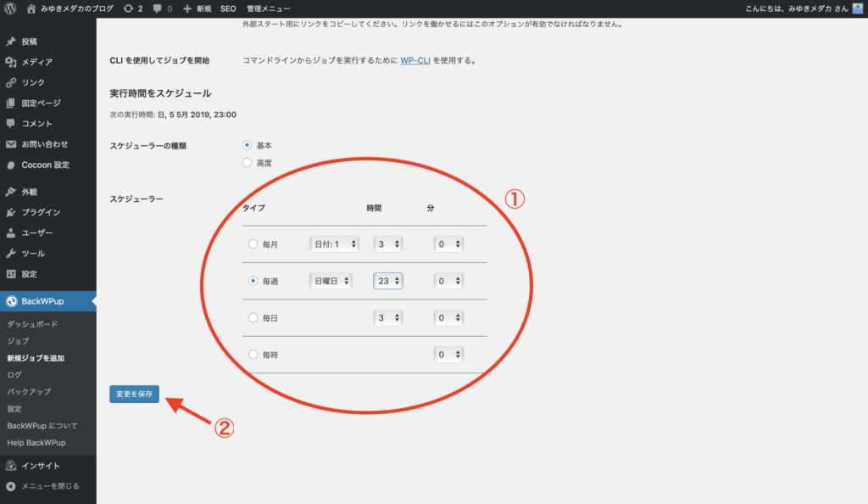Image resolution: width=868 pixels, height=504 pixels.
Task: Open the ジョブ submenu item
Action: point(18,341)
